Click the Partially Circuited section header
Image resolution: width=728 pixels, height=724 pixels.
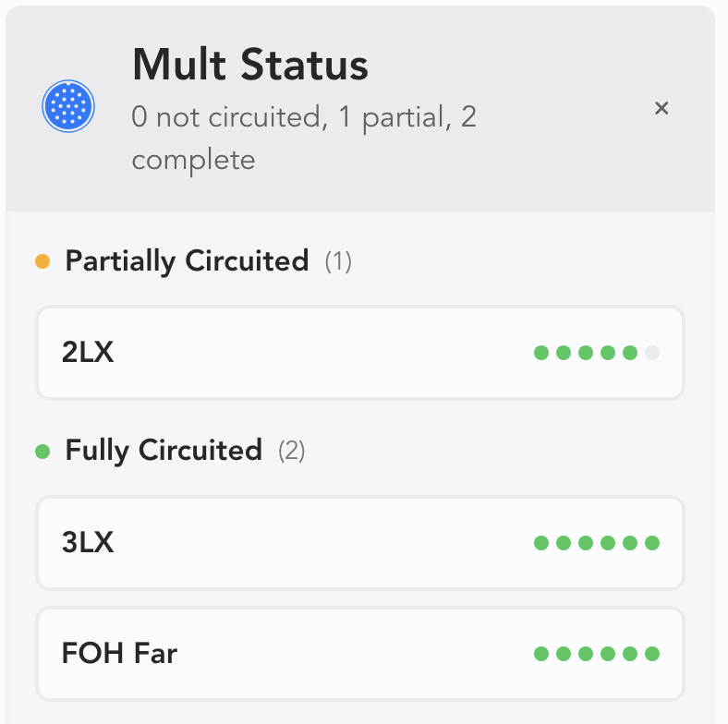pyautogui.click(x=187, y=261)
